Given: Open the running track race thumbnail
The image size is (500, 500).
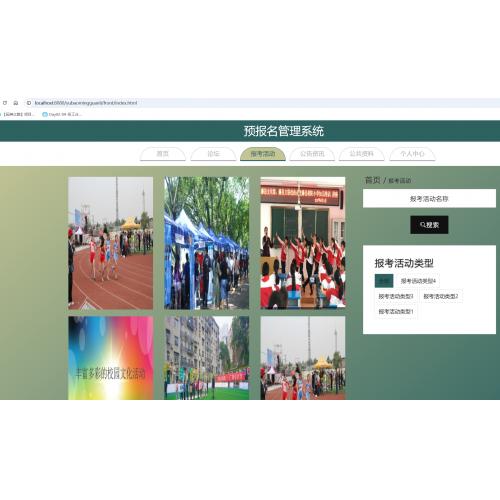Looking at the screenshot, I should (x=111, y=243).
